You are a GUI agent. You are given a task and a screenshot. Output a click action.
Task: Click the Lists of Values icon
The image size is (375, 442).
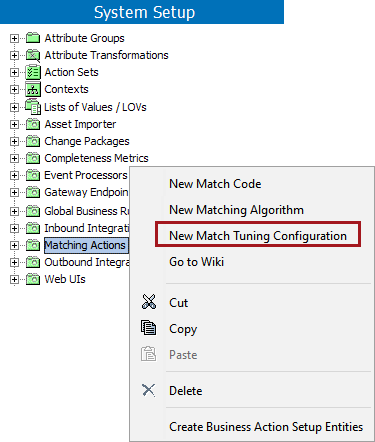coord(33,107)
